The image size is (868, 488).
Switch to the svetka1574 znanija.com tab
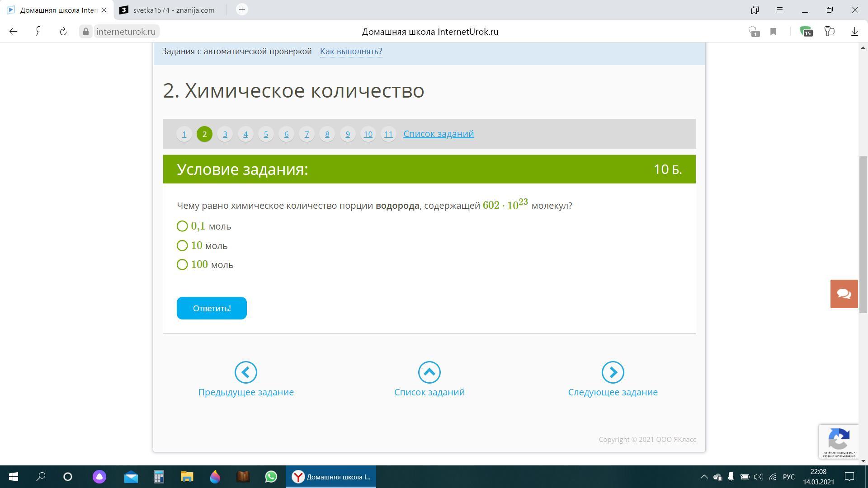pos(173,10)
